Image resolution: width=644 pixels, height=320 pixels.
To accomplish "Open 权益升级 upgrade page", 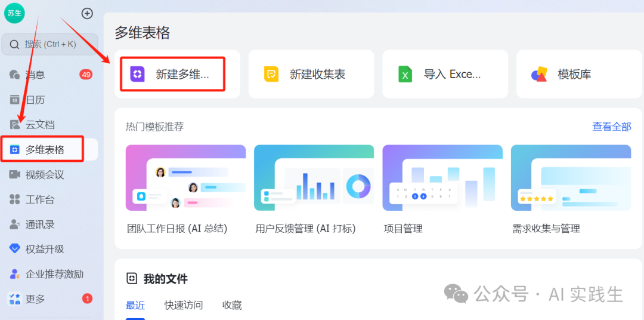I will pos(44,249).
